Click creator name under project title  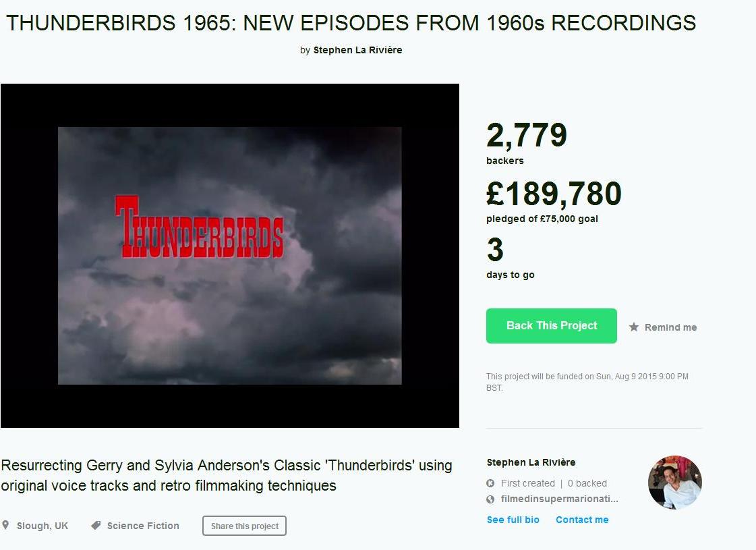pyautogui.click(x=357, y=50)
